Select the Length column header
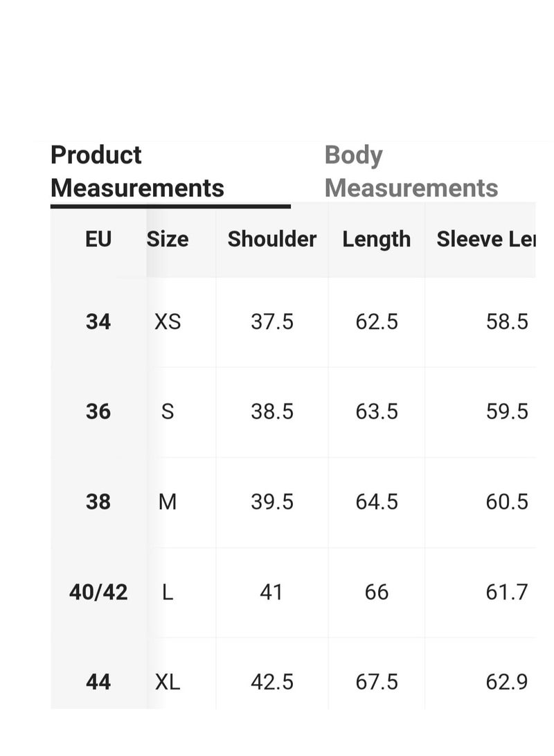 point(377,240)
